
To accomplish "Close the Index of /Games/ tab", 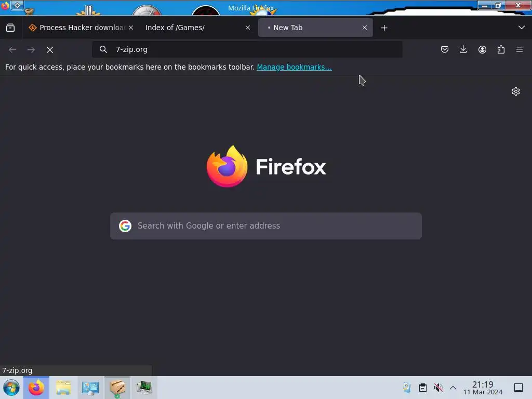I will coord(248,28).
